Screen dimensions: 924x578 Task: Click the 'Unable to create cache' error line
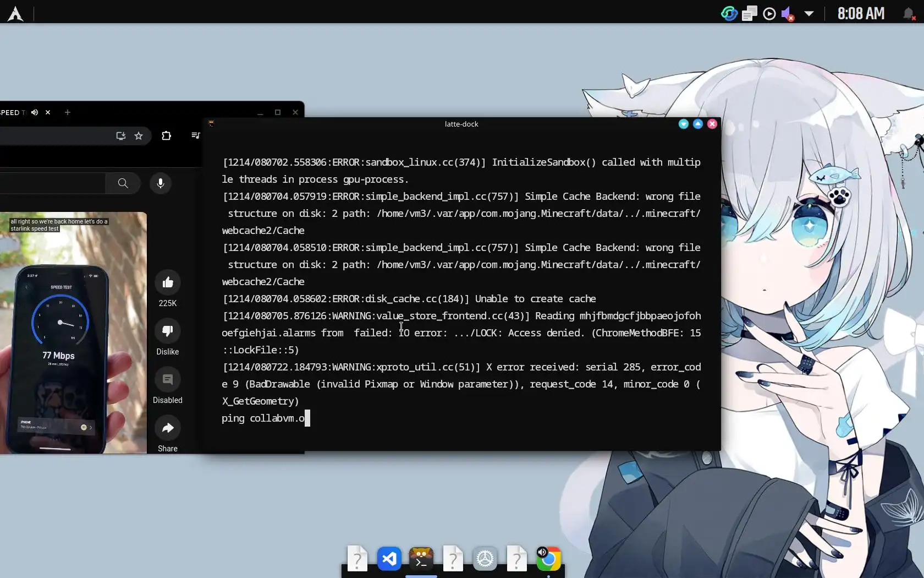(x=536, y=299)
